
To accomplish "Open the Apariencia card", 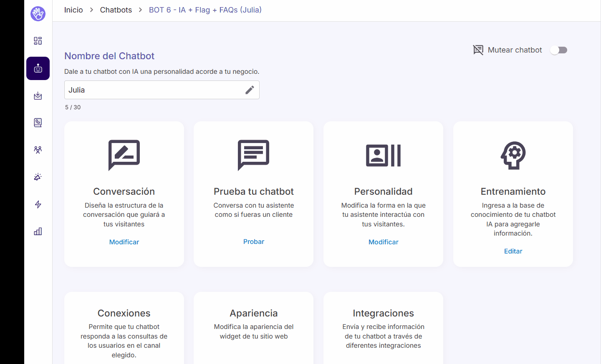I will [254, 328].
